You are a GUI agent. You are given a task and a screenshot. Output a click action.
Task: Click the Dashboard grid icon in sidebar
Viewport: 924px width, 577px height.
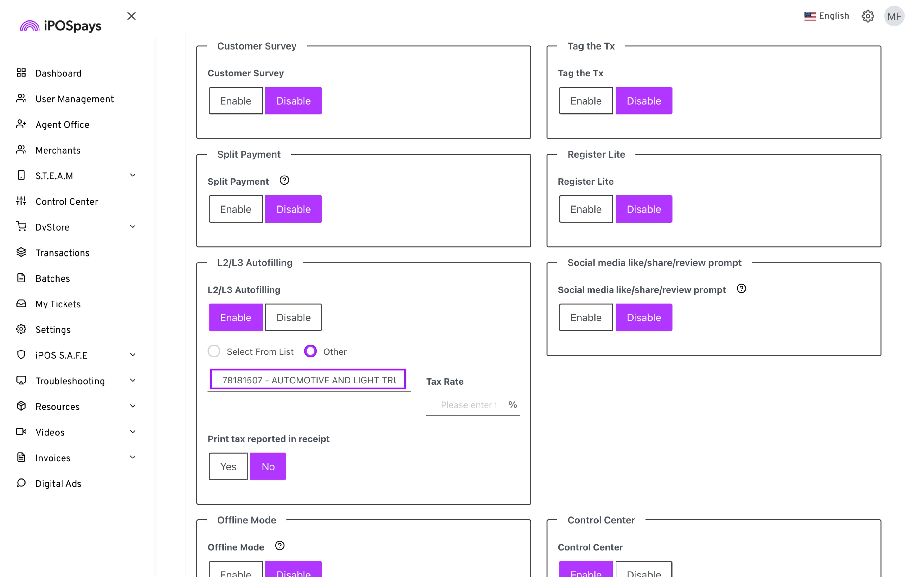click(x=21, y=73)
